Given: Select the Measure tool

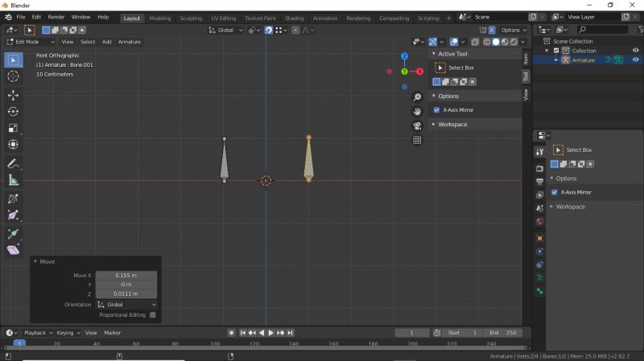Looking at the screenshot, I should click(x=13, y=180).
